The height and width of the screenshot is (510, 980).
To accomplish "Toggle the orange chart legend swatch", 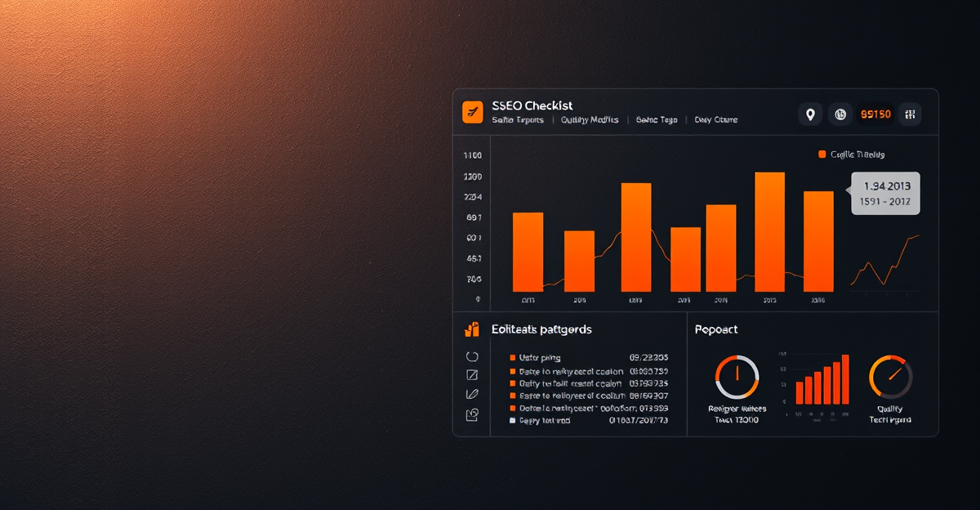I will coord(822,154).
